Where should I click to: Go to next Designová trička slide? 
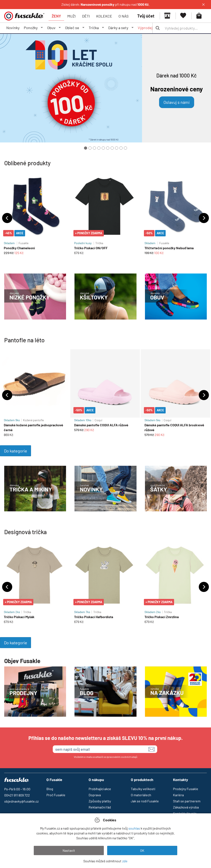(x=204, y=587)
